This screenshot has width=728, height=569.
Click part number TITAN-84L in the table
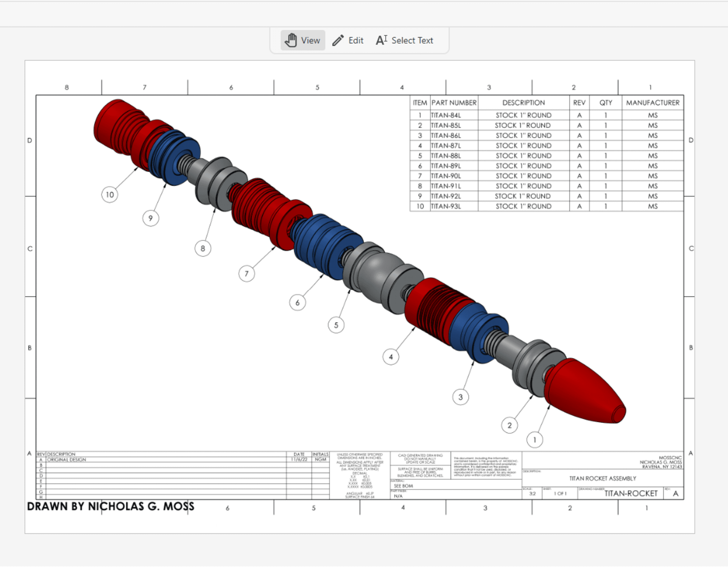click(446, 115)
